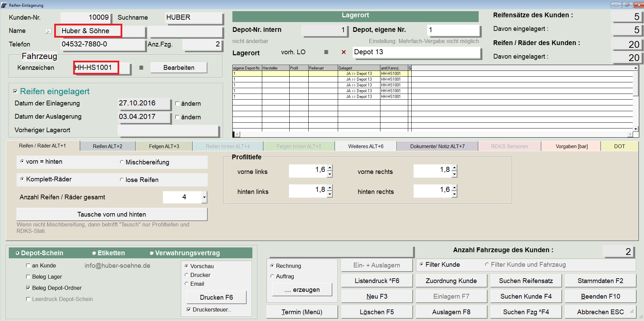Click the Tausche vorn und hinten button

(x=112, y=214)
